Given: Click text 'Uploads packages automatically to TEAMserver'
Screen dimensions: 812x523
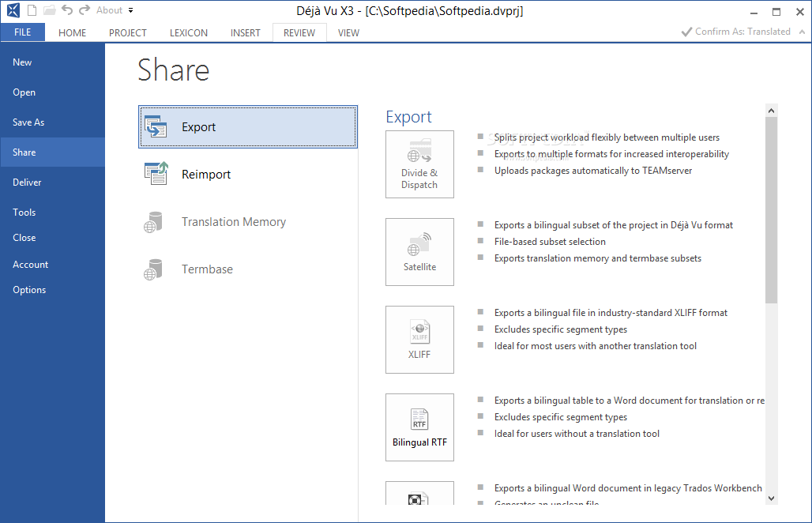Looking at the screenshot, I should tap(593, 171).
